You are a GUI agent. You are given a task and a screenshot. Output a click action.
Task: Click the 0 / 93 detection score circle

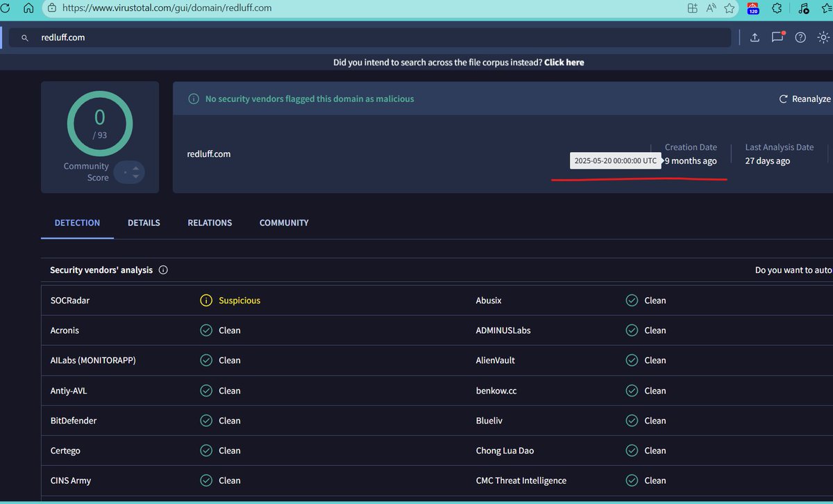[100, 123]
